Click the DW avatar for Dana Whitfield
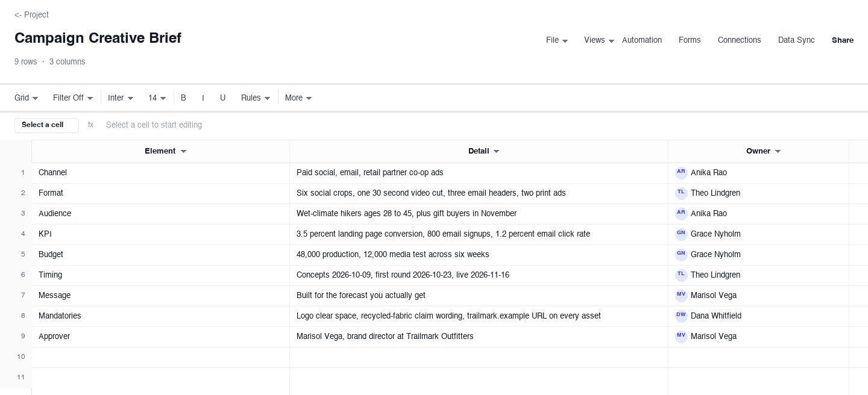 (x=681, y=316)
